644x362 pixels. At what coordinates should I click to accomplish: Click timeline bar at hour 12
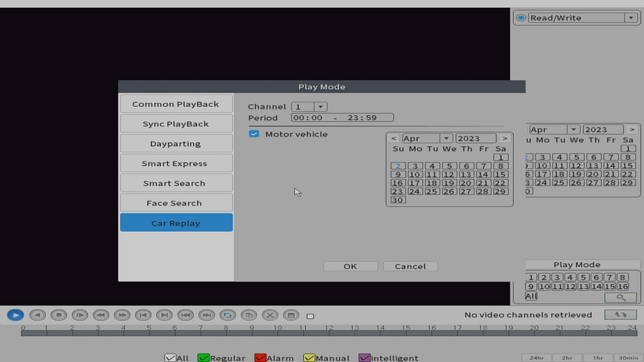(x=329, y=333)
